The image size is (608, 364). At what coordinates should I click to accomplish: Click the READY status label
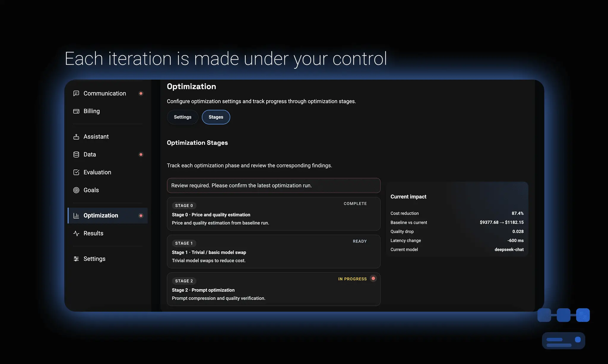pyautogui.click(x=360, y=241)
